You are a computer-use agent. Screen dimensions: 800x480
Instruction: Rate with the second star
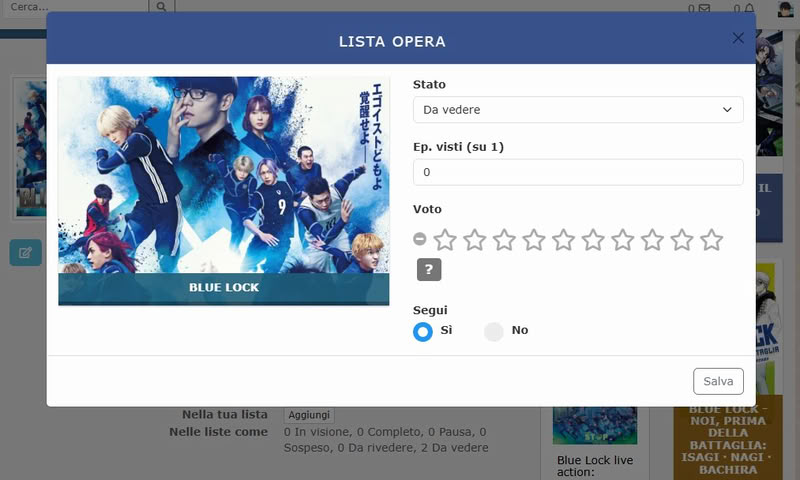tap(474, 240)
